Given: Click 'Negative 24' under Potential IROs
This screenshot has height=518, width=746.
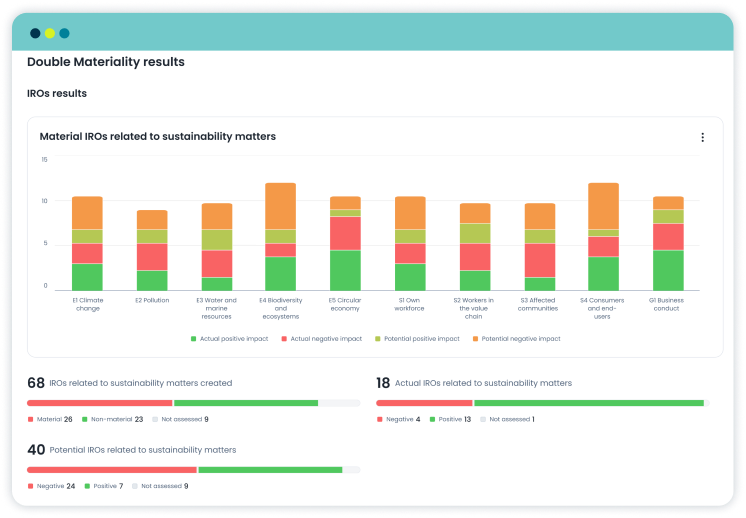Looking at the screenshot, I should (51, 486).
